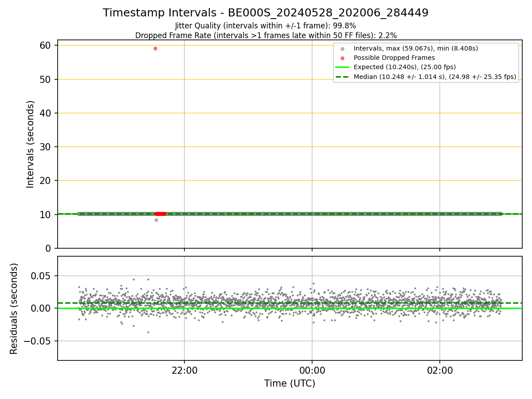Image resolution: width=532 pixels, height=399 pixels.
Task: Click the plot title 'Timestamp Intervals - BE000S_20240528_202006_284449'
Action: 266,13
